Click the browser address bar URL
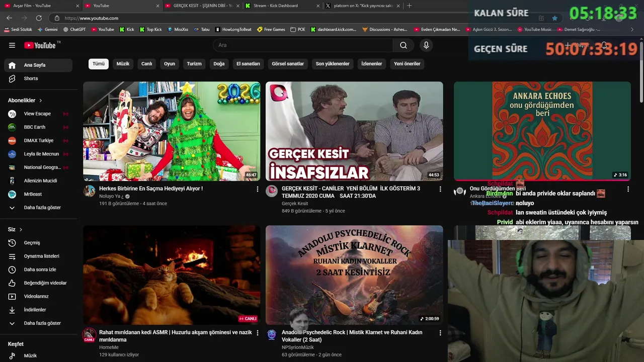This screenshot has width=644, height=362. [x=92, y=18]
